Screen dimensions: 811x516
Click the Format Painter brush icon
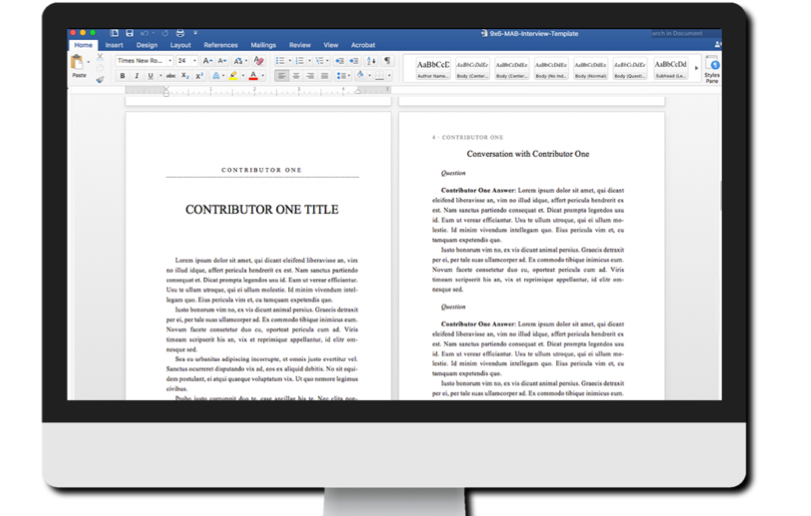pos(100,79)
